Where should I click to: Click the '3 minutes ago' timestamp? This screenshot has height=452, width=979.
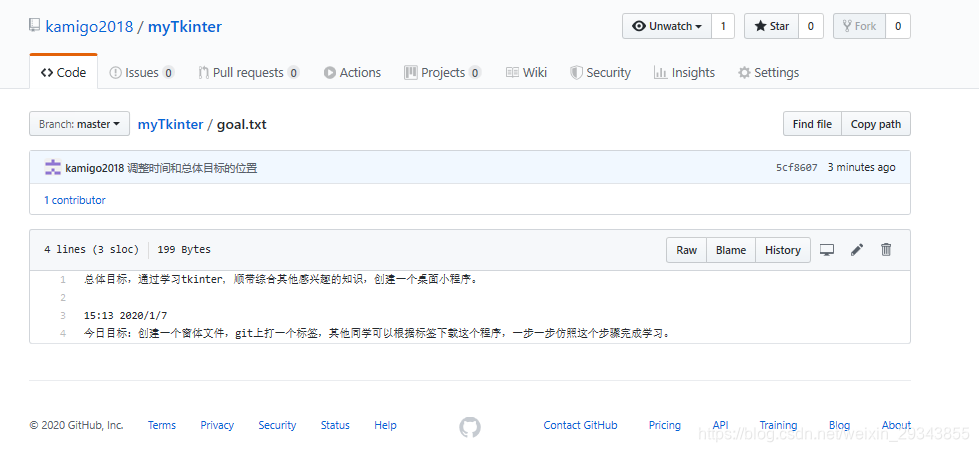coord(862,167)
